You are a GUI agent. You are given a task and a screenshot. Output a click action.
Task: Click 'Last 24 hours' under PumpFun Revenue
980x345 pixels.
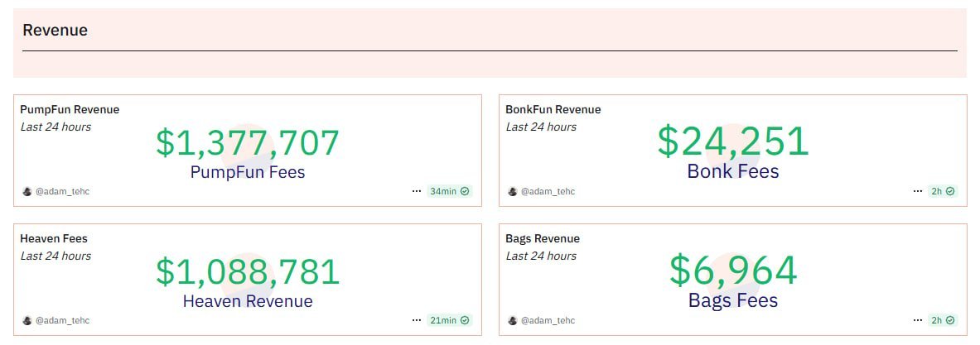pos(56,127)
